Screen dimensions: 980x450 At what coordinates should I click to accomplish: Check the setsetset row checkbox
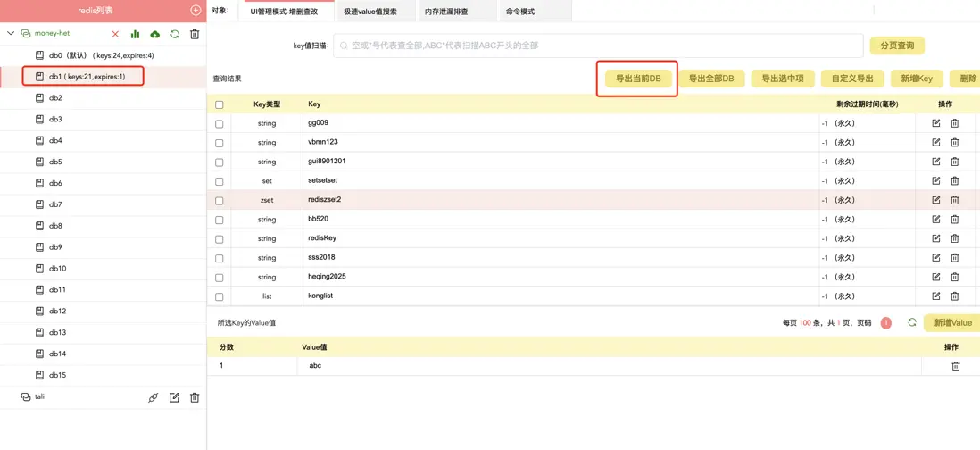coord(220,181)
